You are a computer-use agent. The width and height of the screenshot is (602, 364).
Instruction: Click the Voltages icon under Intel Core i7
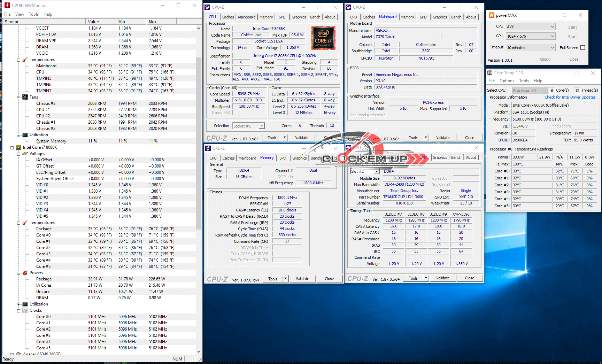coord(25,154)
